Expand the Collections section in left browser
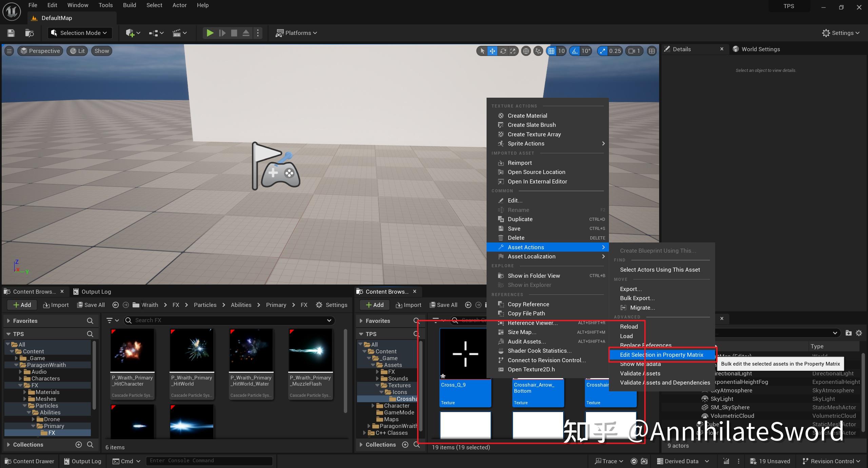This screenshot has width=868, height=468. tap(8, 444)
